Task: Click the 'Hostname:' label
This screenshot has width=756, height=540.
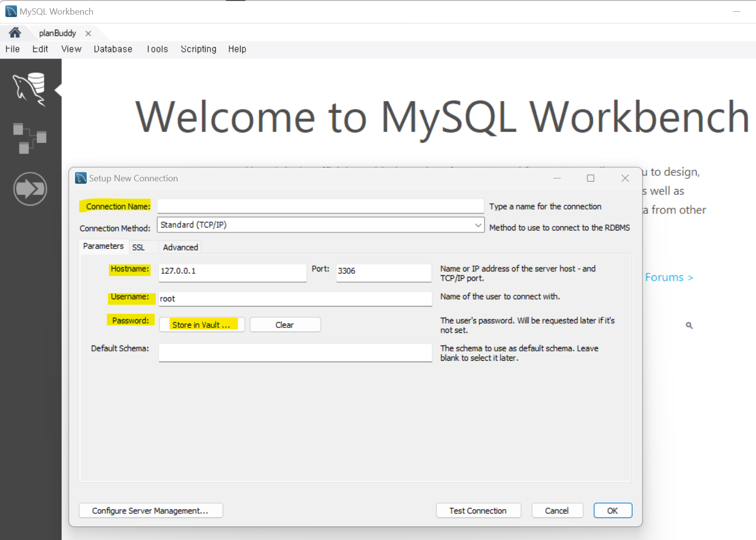Action: pyautogui.click(x=130, y=269)
